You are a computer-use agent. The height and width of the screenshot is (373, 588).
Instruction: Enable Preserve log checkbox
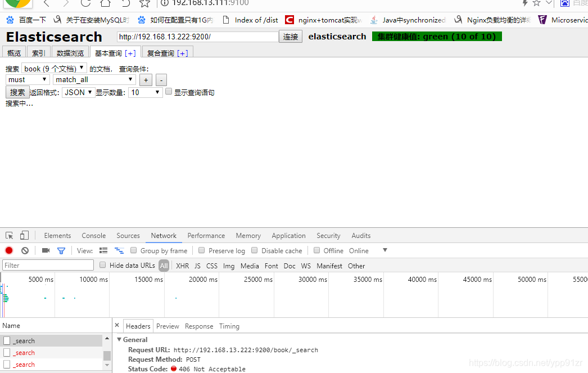(202, 250)
